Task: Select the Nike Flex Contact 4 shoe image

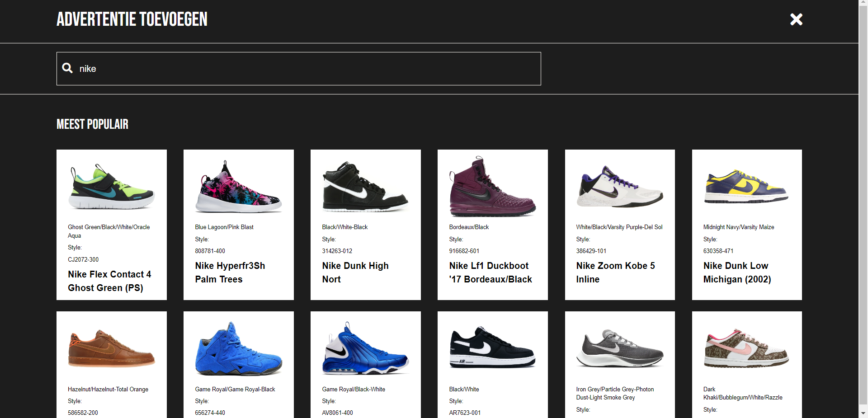Action: [x=112, y=187]
